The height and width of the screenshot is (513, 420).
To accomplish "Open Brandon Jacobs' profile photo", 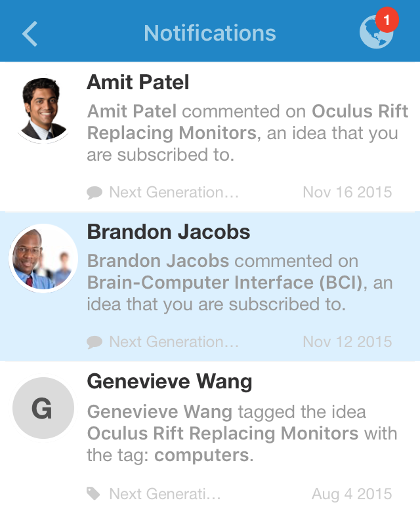I will click(43, 258).
